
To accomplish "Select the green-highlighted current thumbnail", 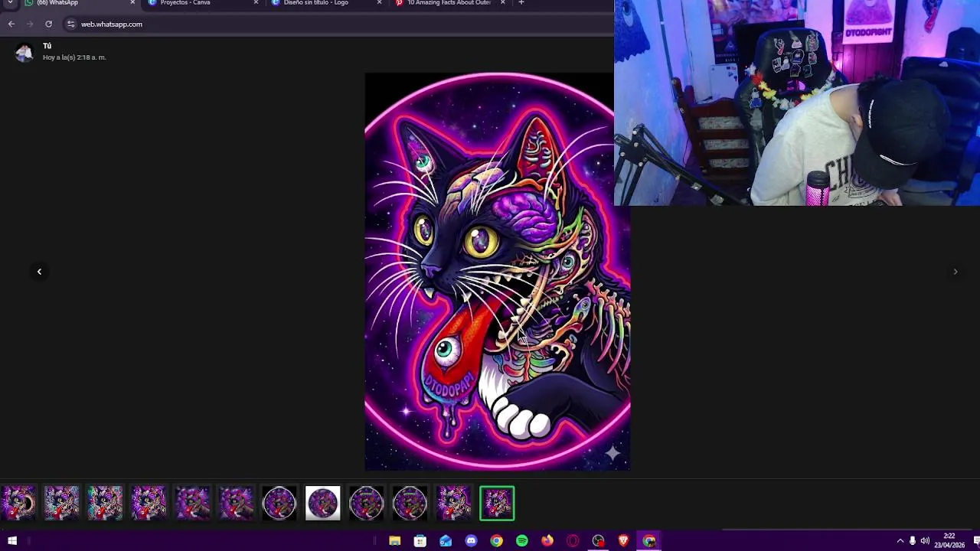I will (497, 504).
